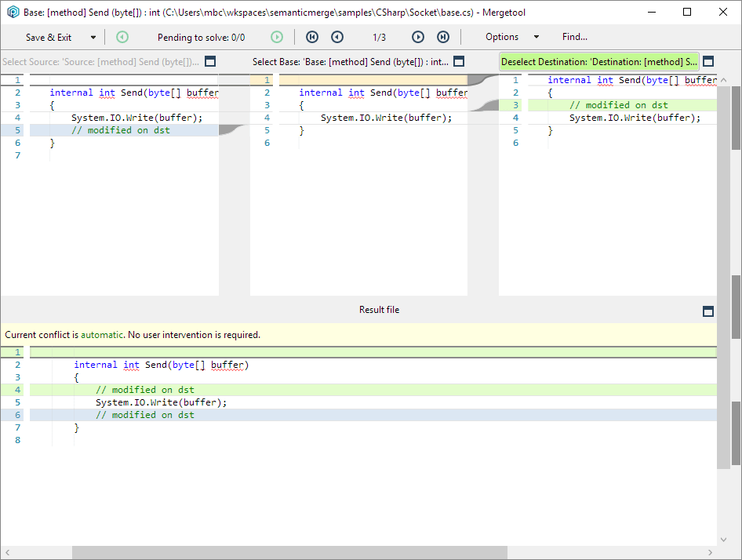Toggle Select Base contributor
The image size is (742, 560).
click(350, 62)
